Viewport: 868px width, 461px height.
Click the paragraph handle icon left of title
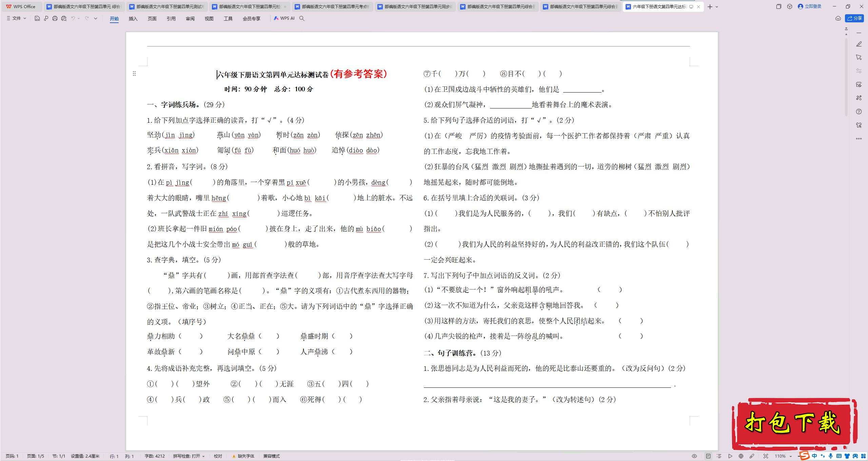(x=134, y=74)
